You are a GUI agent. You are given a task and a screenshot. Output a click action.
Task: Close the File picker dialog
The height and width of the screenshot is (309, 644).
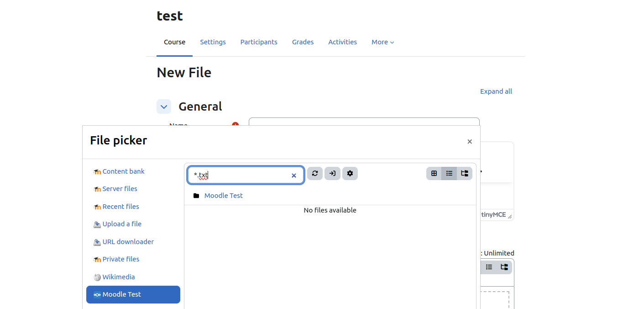[470, 142]
